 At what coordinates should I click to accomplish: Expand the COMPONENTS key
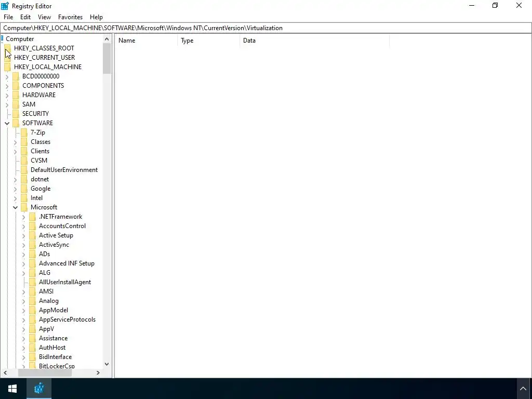7,86
